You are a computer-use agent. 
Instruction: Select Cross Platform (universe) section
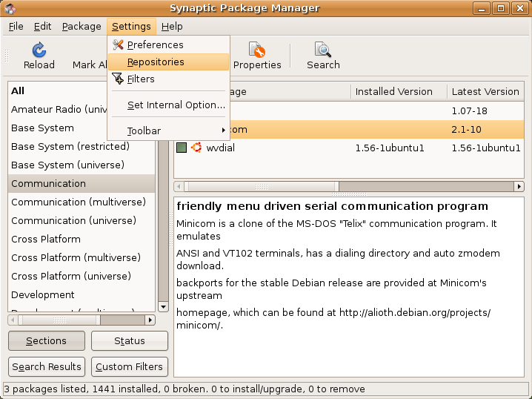point(82,276)
